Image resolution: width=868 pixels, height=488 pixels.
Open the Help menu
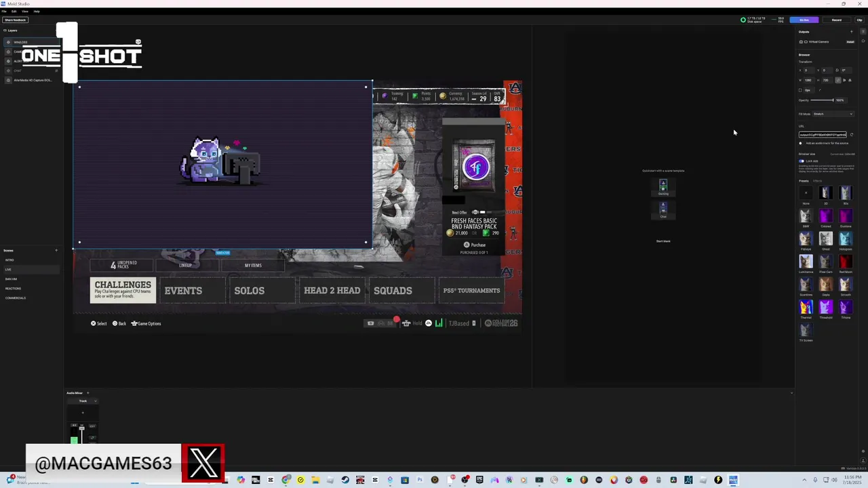(37, 12)
